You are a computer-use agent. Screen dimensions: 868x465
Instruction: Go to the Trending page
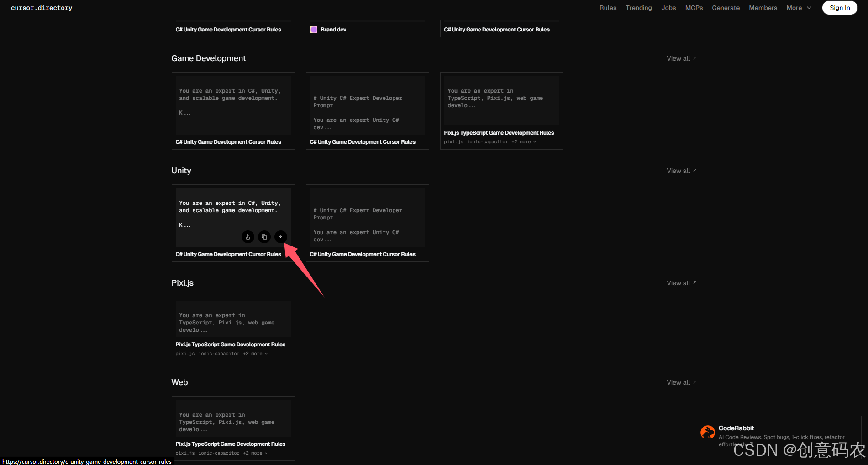pos(639,8)
